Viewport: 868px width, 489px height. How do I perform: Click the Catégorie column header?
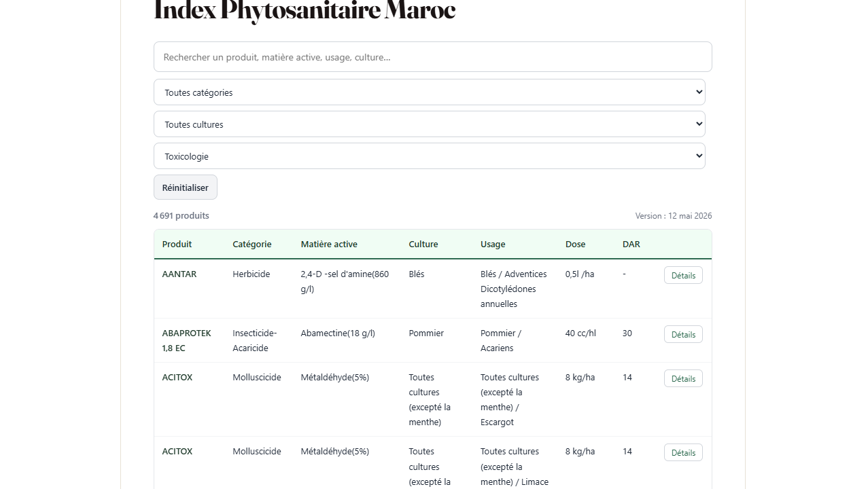pos(252,244)
